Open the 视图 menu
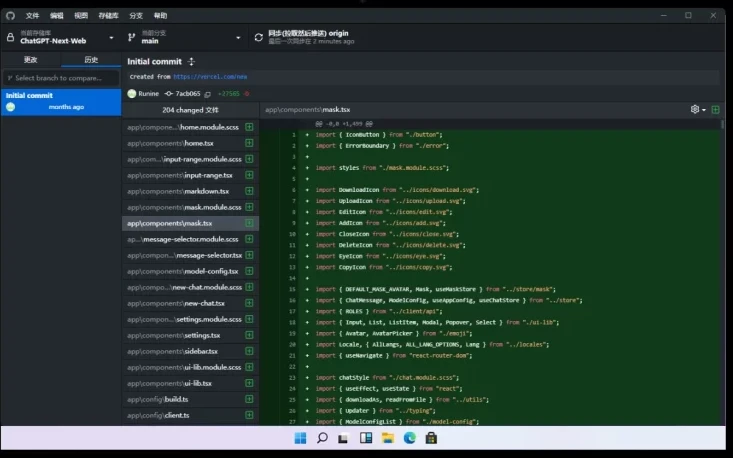The image size is (733, 458). click(x=81, y=15)
